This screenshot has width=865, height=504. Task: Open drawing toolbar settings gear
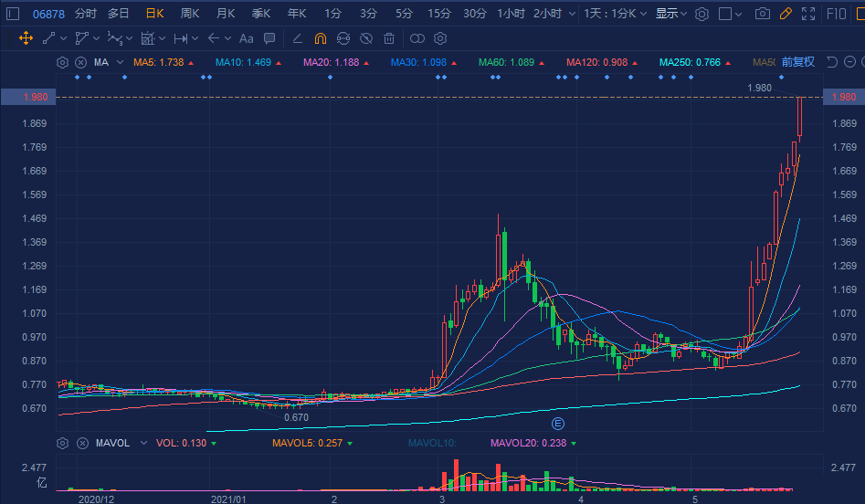(x=440, y=38)
